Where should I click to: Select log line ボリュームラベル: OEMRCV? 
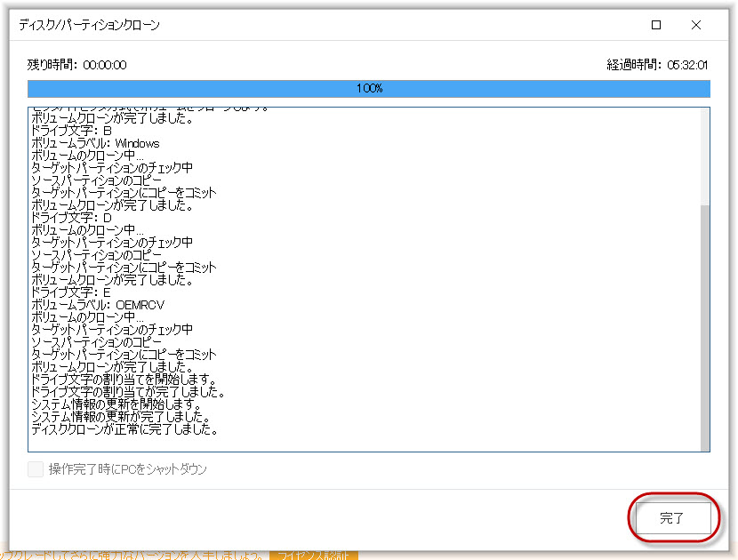98,305
